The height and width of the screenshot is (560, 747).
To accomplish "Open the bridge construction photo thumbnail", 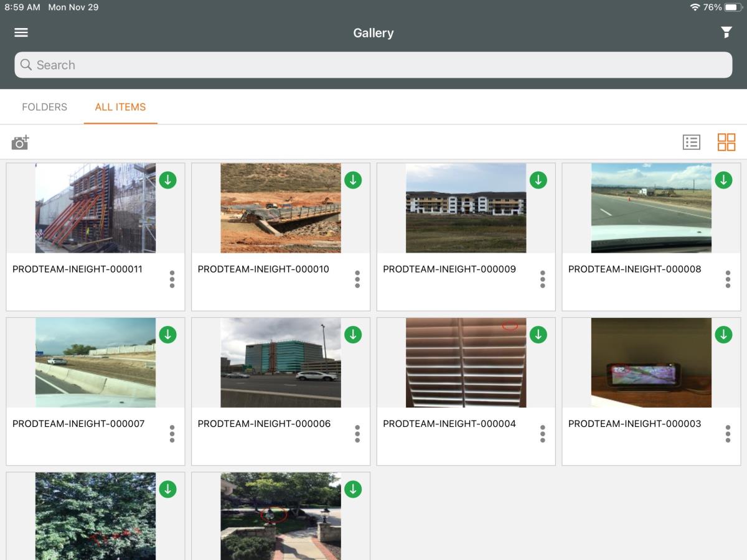I will 280,208.
